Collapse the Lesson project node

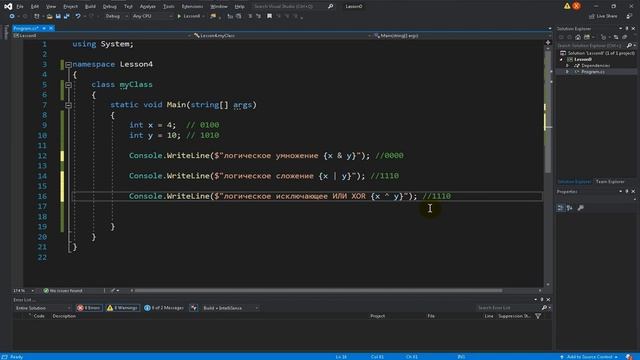562,60
